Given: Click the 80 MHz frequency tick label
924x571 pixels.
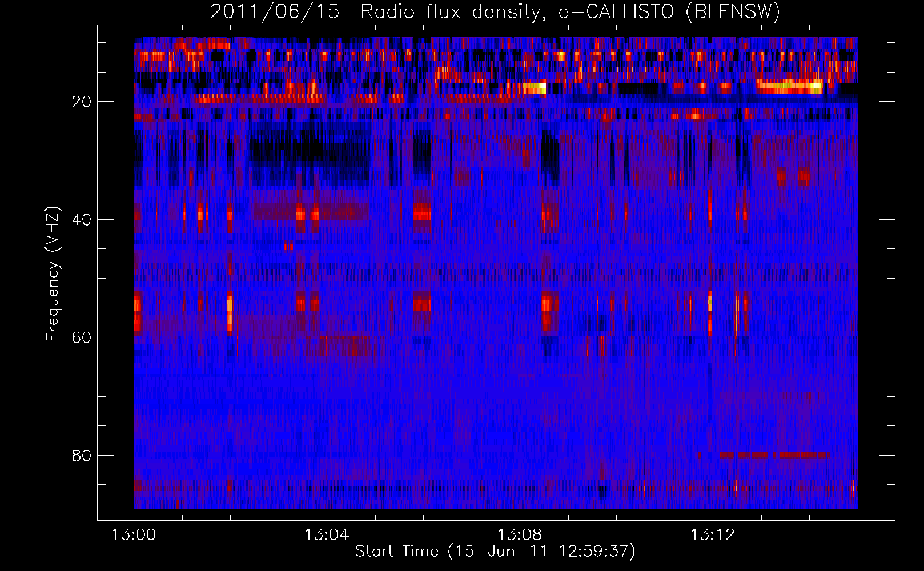Looking at the screenshot, I should coord(82,456).
